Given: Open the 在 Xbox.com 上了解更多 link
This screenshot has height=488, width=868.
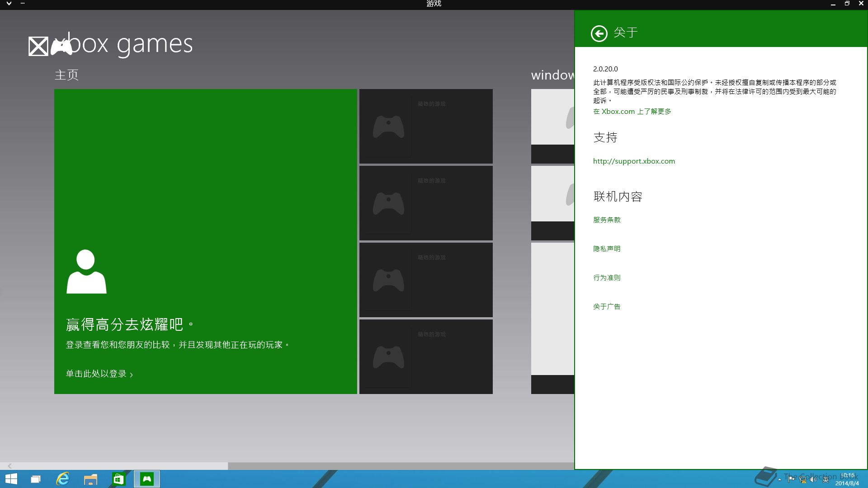Looking at the screenshot, I should point(632,112).
